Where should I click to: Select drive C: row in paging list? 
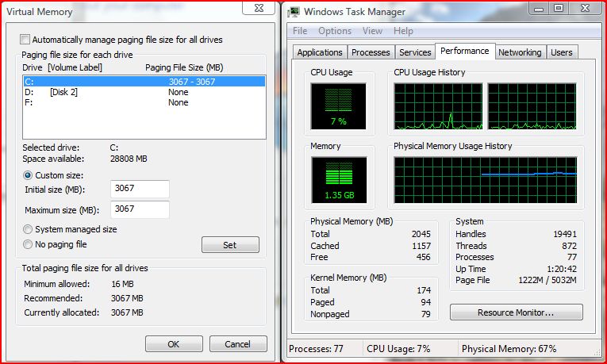(144, 82)
